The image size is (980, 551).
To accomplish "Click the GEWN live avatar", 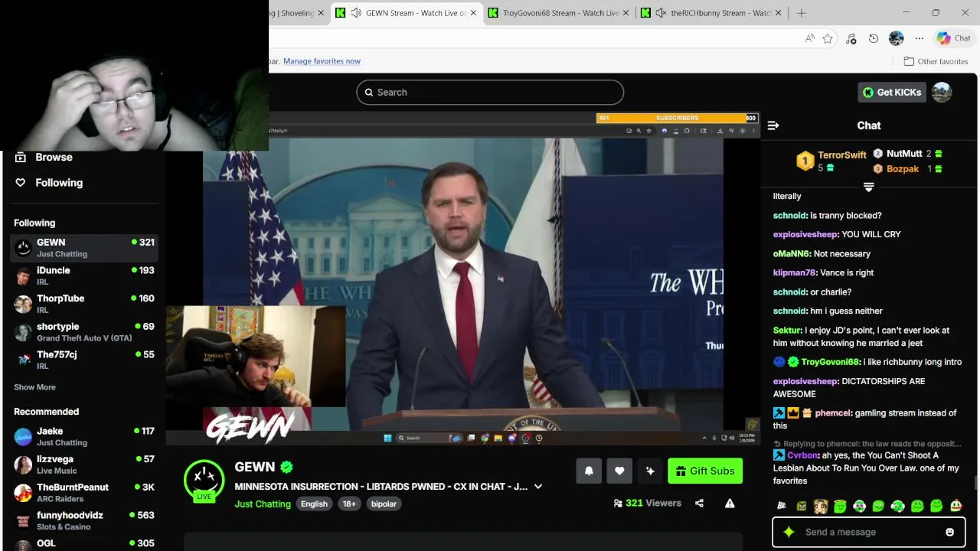I will [204, 480].
